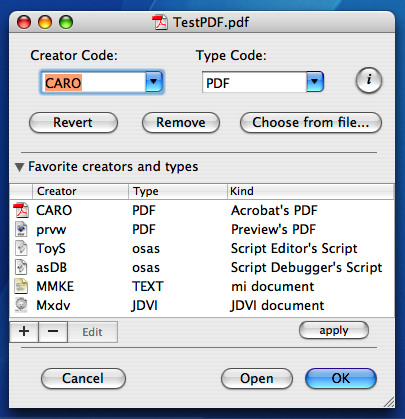Sort by the Kind column header
This screenshot has width=405, height=419.
click(x=311, y=191)
